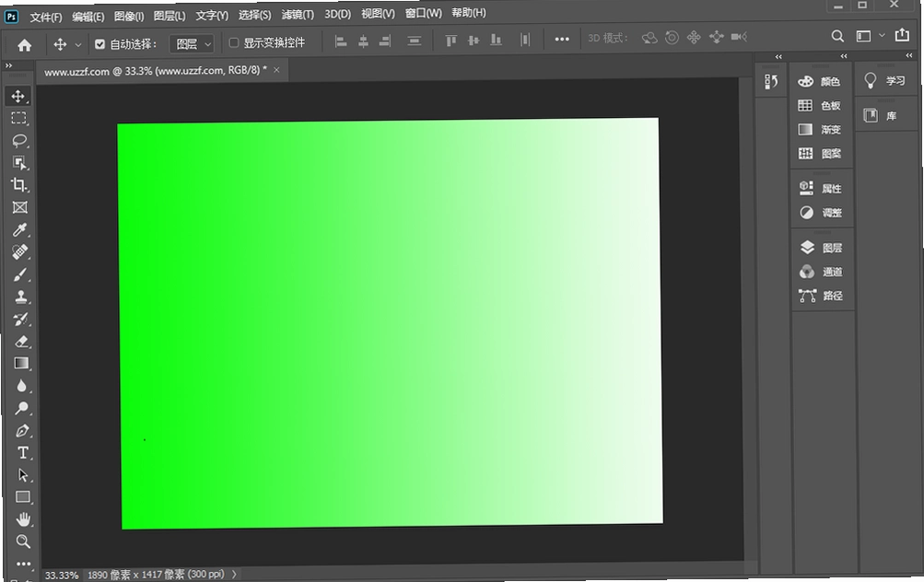This screenshot has width=924, height=582.
Task: Open the 编辑(E) menu
Action: click(88, 17)
